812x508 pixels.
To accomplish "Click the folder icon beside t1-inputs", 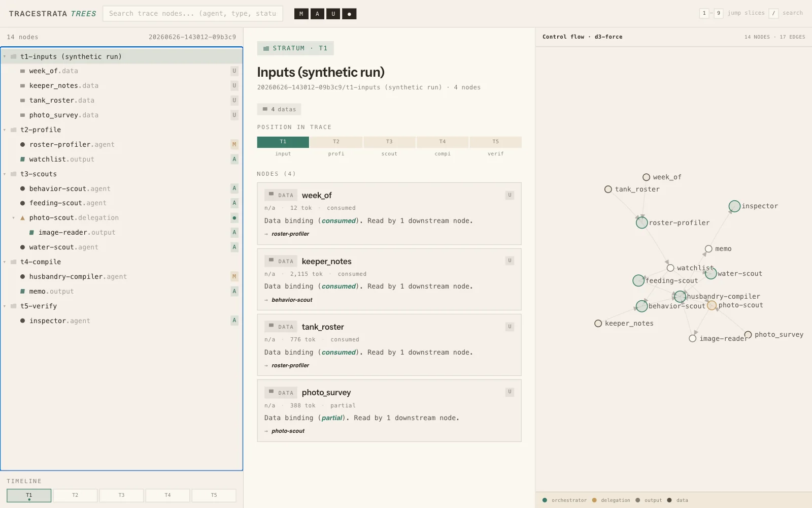I will [14, 56].
